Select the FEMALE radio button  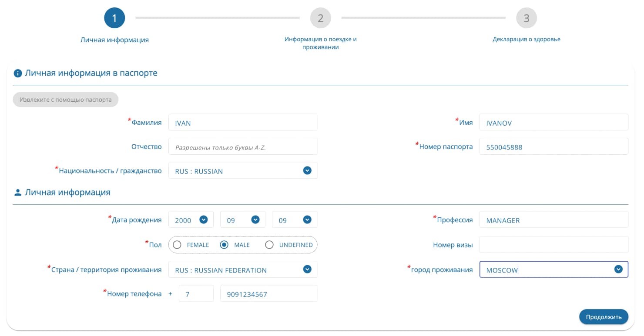[177, 245]
